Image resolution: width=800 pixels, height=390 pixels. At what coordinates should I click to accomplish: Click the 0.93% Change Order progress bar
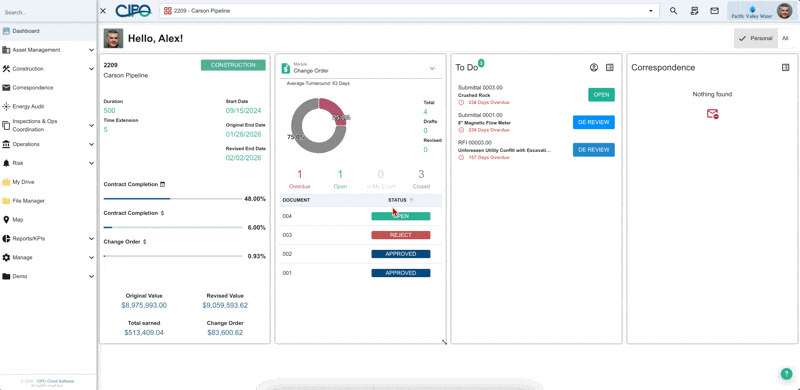pos(172,256)
